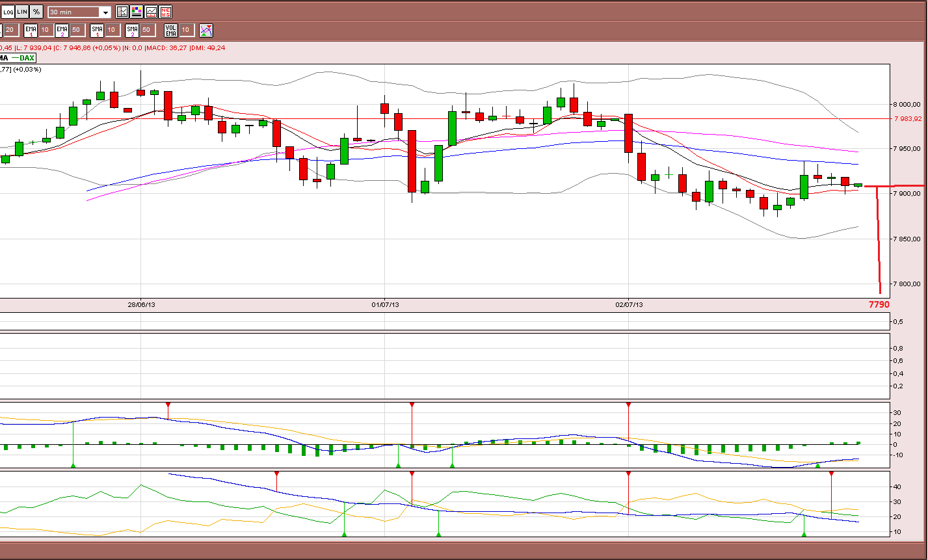Click the 28/06/13 date label
Viewport: 928px width, 560px height.
point(141,304)
